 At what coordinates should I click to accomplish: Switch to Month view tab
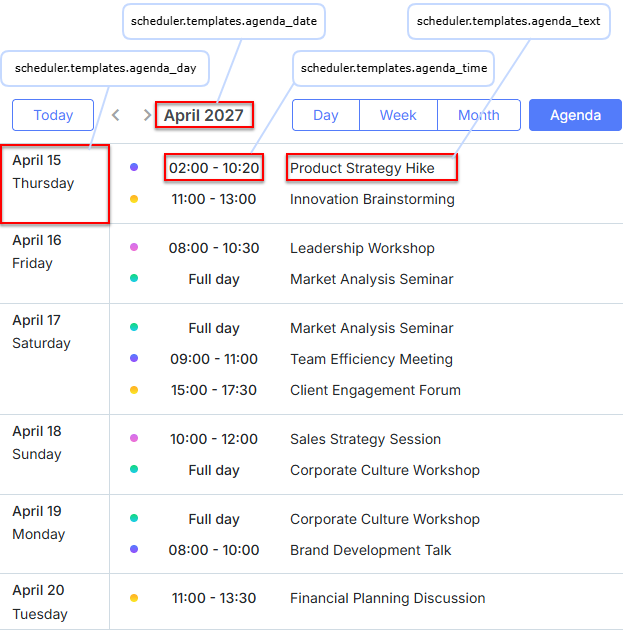pos(479,115)
